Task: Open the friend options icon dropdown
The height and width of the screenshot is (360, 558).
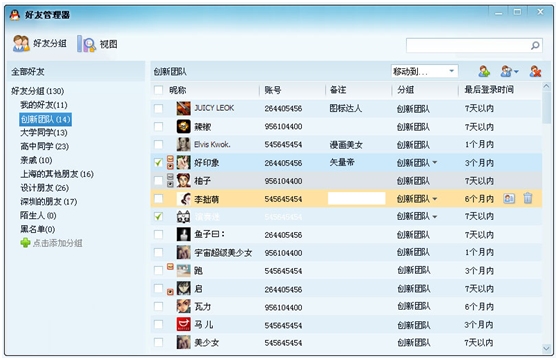Action: 509,72
